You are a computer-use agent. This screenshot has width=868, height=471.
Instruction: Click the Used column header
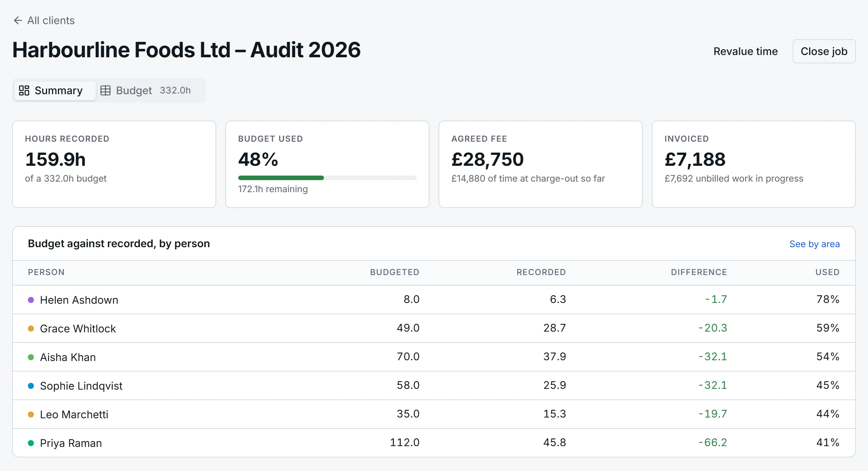827,272
